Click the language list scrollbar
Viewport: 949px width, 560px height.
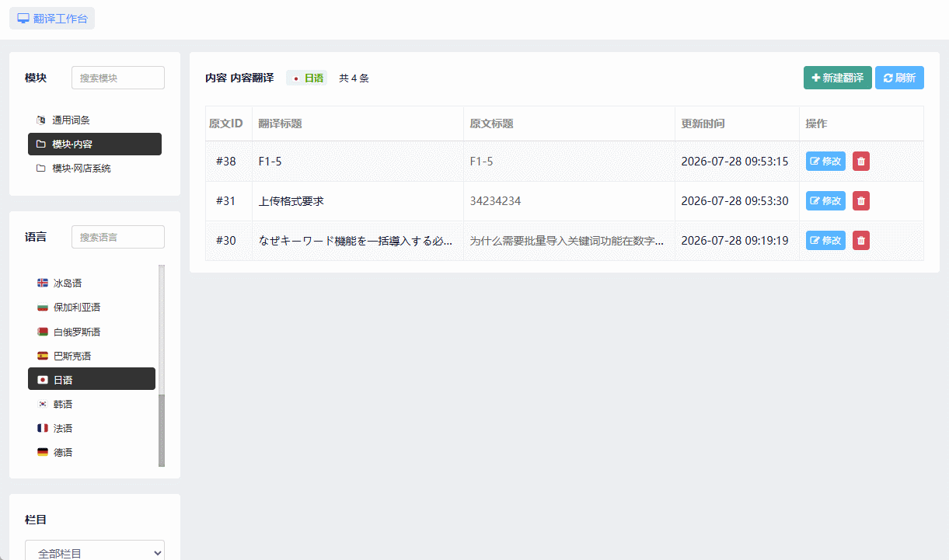162,366
